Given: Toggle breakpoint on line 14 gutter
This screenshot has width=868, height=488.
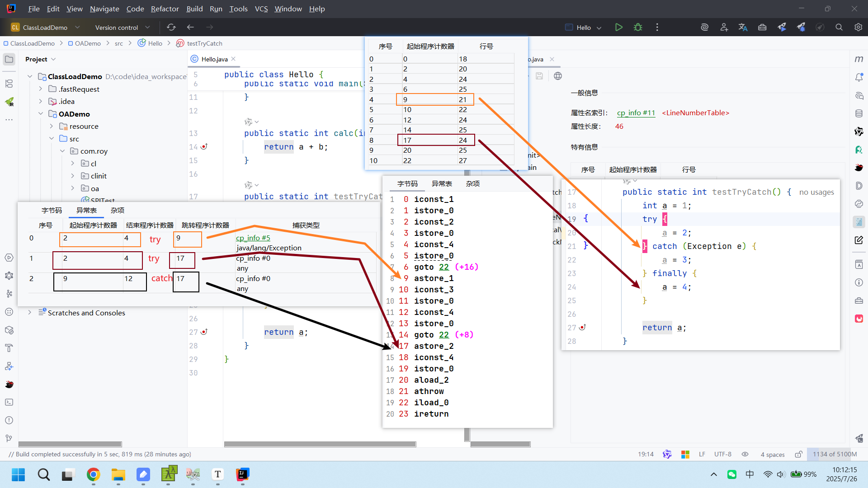Looking at the screenshot, I should click(204, 146).
